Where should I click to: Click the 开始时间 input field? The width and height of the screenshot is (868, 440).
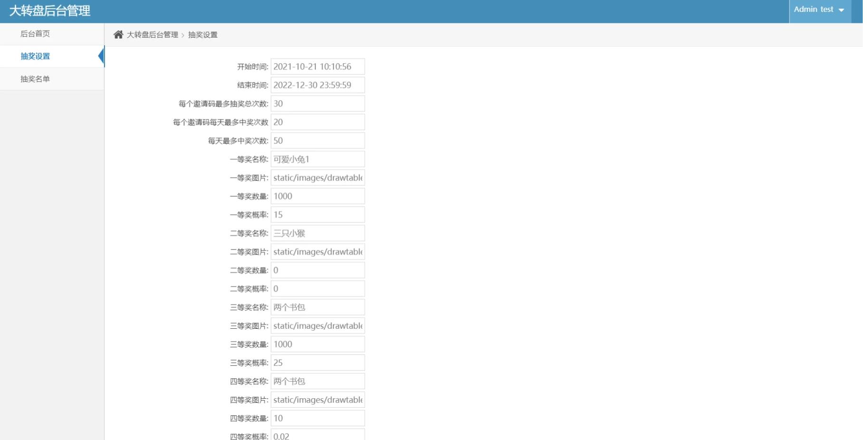[317, 67]
